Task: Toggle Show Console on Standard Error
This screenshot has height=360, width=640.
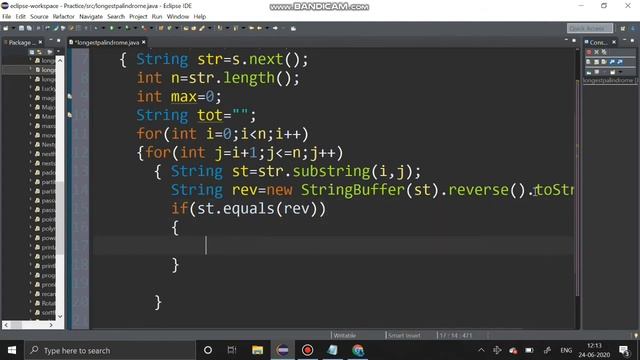Action: [620, 62]
